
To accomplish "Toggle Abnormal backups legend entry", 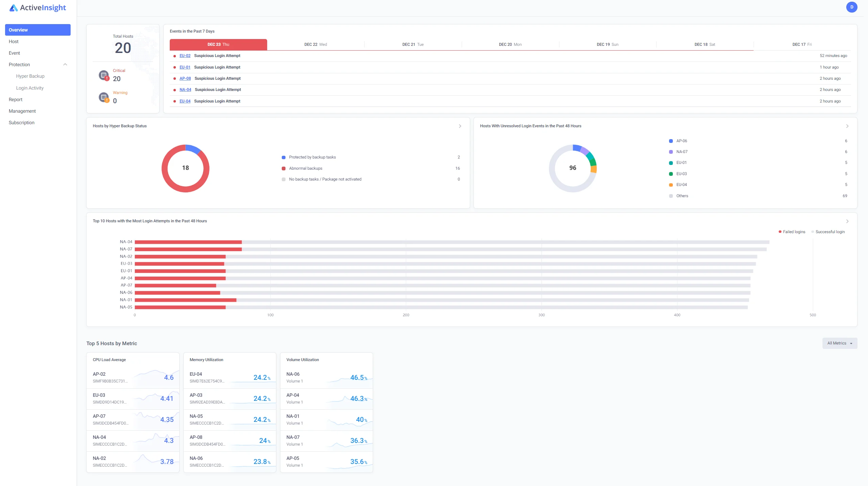I will (x=305, y=168).
